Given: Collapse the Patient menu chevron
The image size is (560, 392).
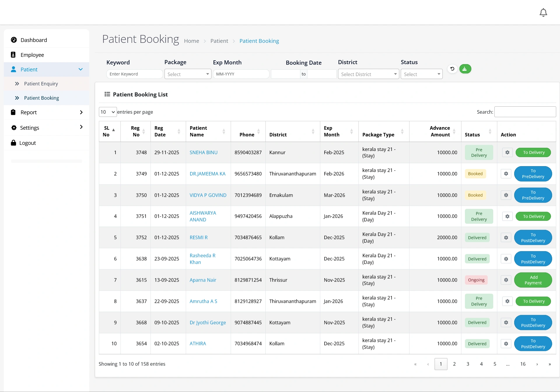Looking at the screenshot, I should click(x=80, y=69).
